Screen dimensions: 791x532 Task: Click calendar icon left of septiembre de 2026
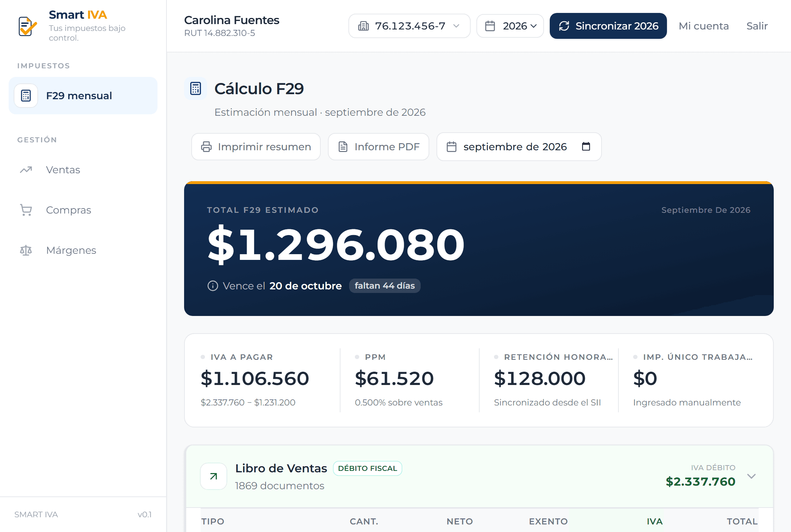click(452, 147)
